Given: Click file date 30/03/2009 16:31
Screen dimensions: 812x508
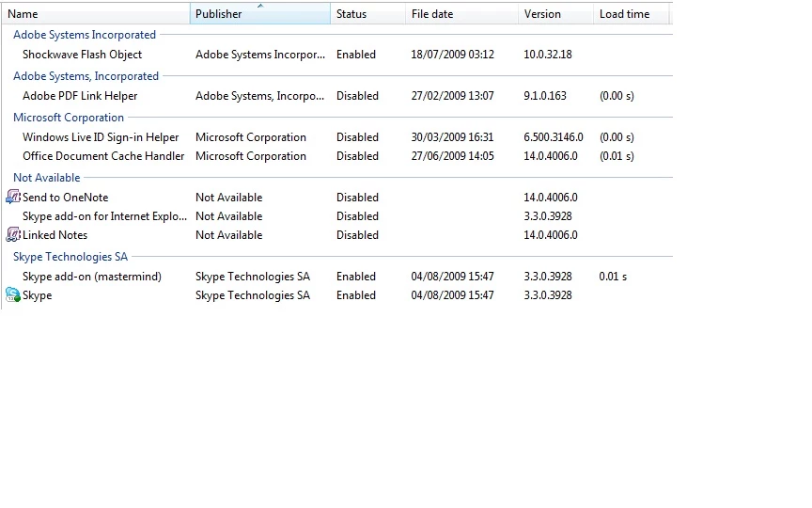Looking at the screenshot, I should point(453,137).
